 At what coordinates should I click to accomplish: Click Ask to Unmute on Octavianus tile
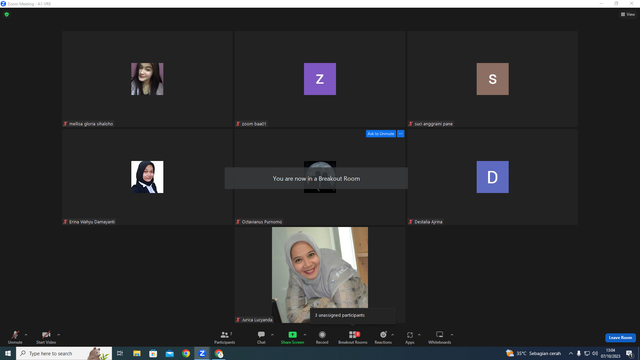(380, 133)
